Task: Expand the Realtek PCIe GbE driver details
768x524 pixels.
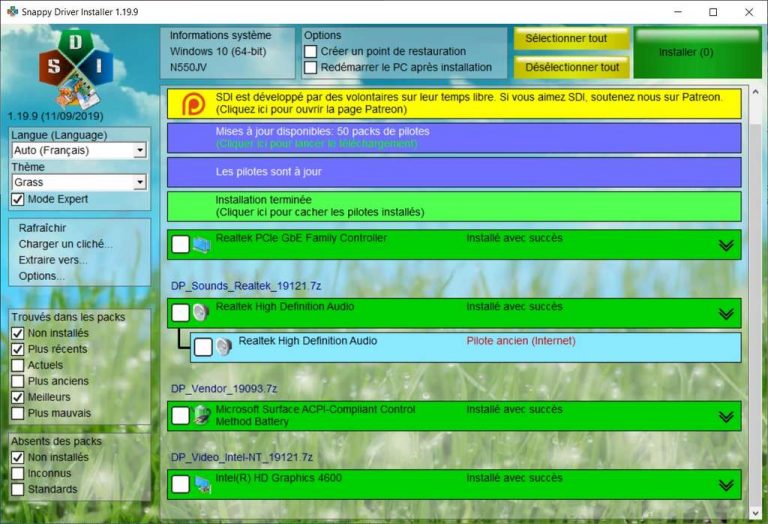Action: pos(726,245)
